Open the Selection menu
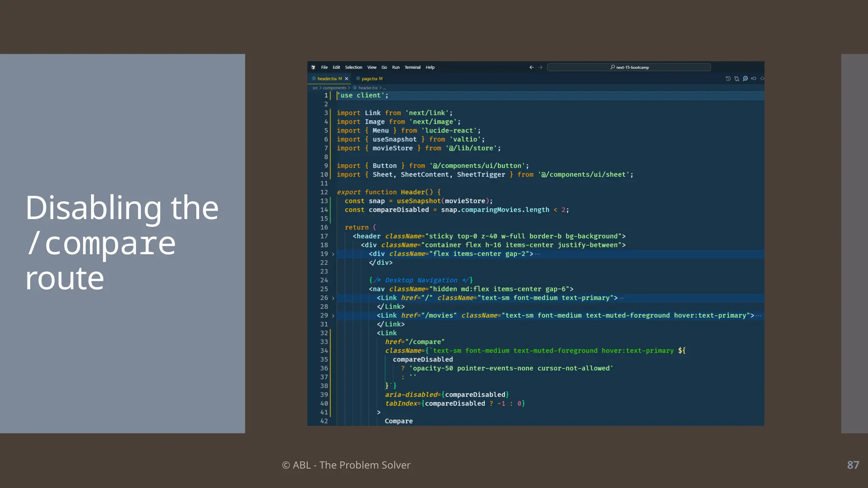 coord(353,67)
